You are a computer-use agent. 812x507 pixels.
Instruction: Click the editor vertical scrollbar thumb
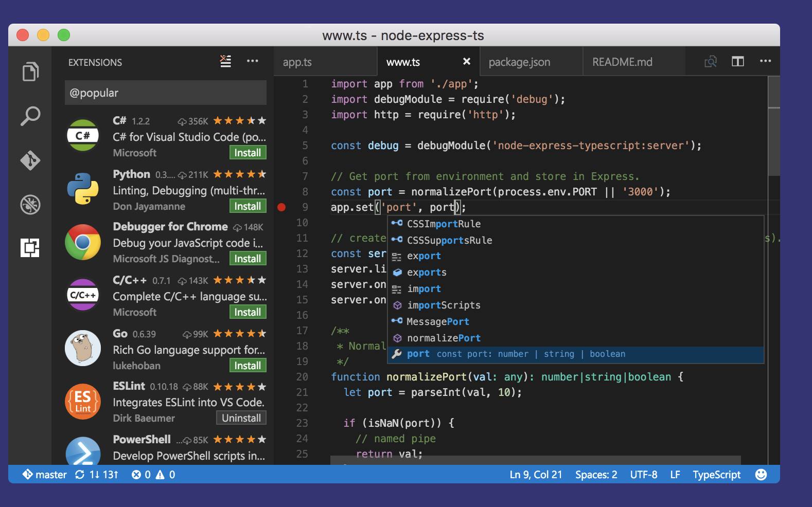coord(773,125)
